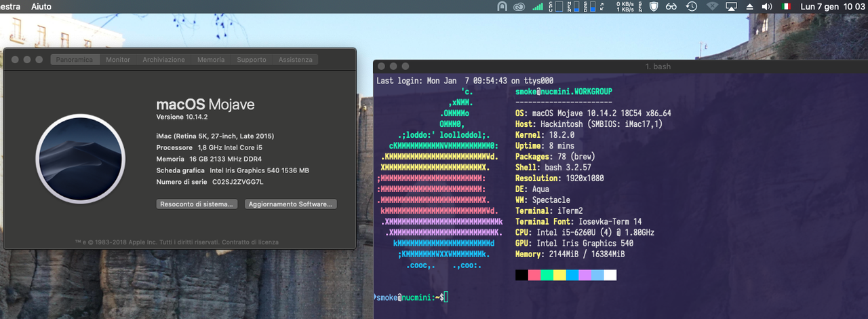Open AirPlay display menu

tap(732, 6)
